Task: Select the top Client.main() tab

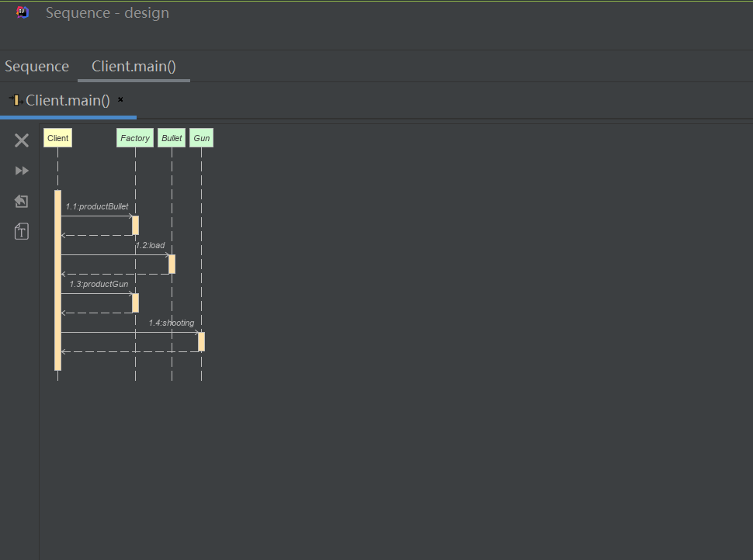Action: 134,67
